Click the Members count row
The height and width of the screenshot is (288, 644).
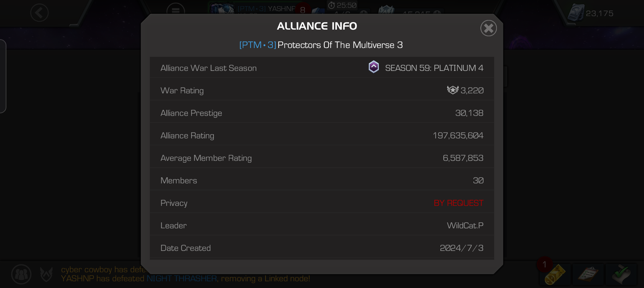[322, 180]
